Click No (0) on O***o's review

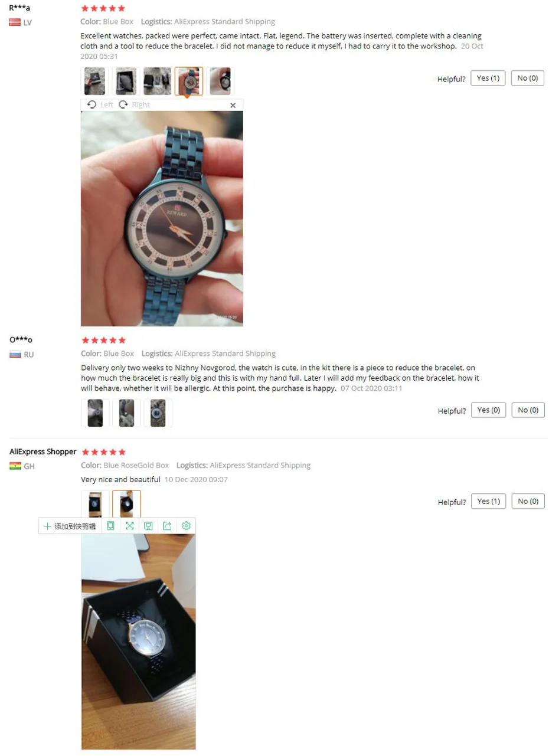[528, 410]
